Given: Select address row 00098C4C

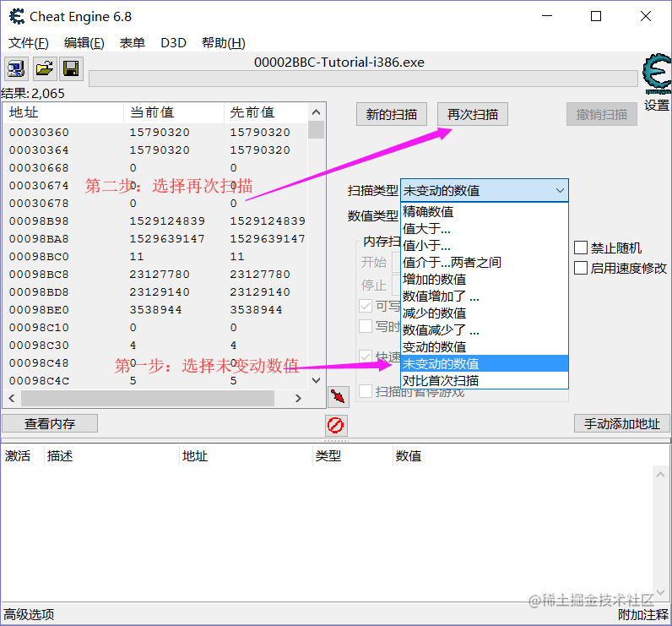Looking at the screenshot, I should tap(155, 381).
